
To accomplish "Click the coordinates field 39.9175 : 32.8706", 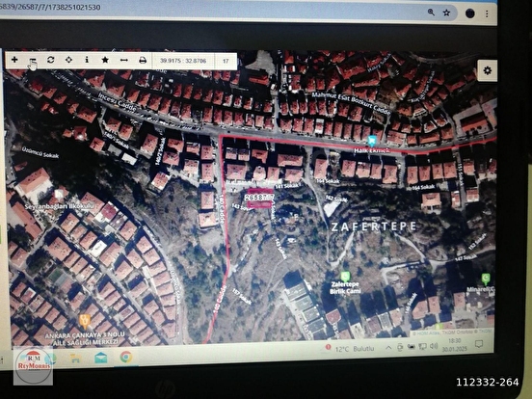I will tap(183, 61).
